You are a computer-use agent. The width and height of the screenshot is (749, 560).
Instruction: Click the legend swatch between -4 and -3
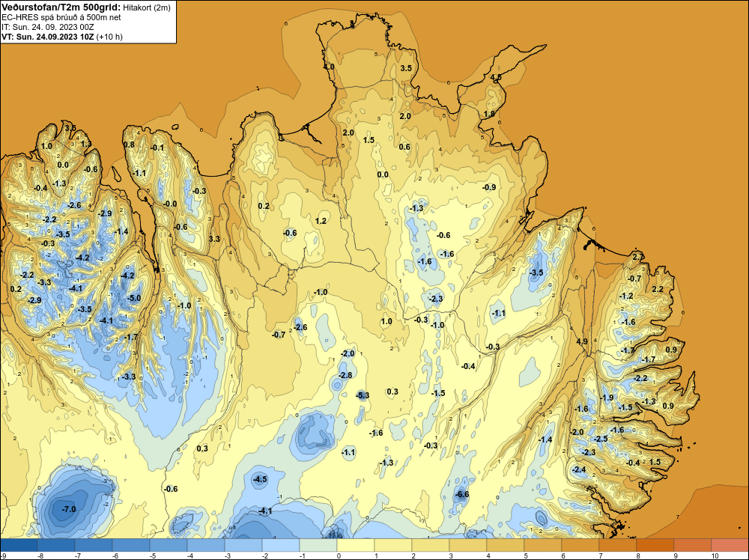pyautogui.click(x=206, y=545)
